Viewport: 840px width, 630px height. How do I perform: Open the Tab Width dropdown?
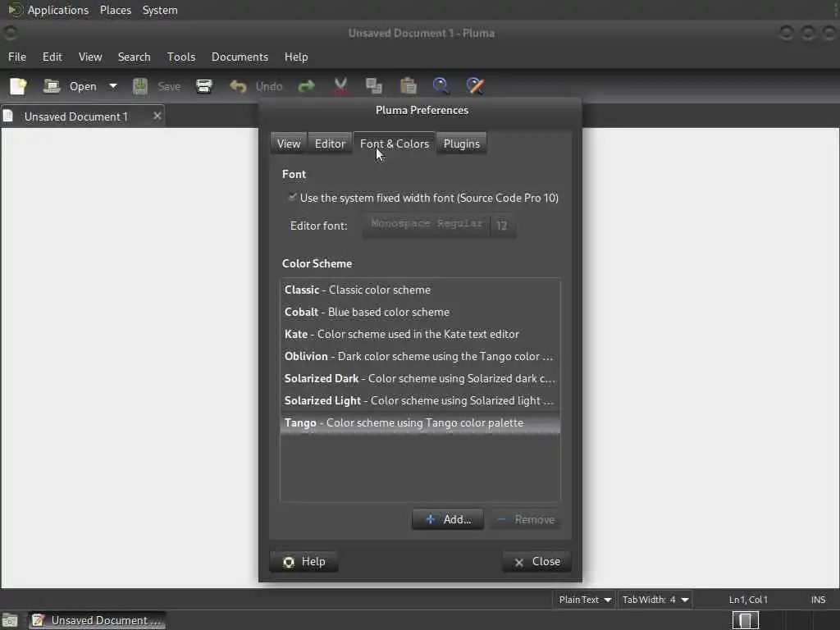click(x=655, y=600)
